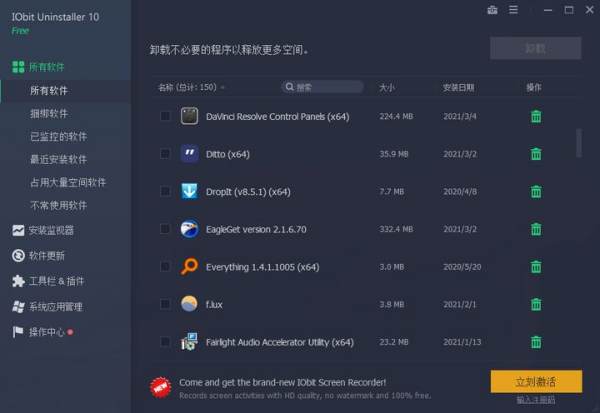Image resolution: width=600 pixels, height=413 pixels.
Task: Uninstall f.lux using its trash icon
Action: (536, 304)
